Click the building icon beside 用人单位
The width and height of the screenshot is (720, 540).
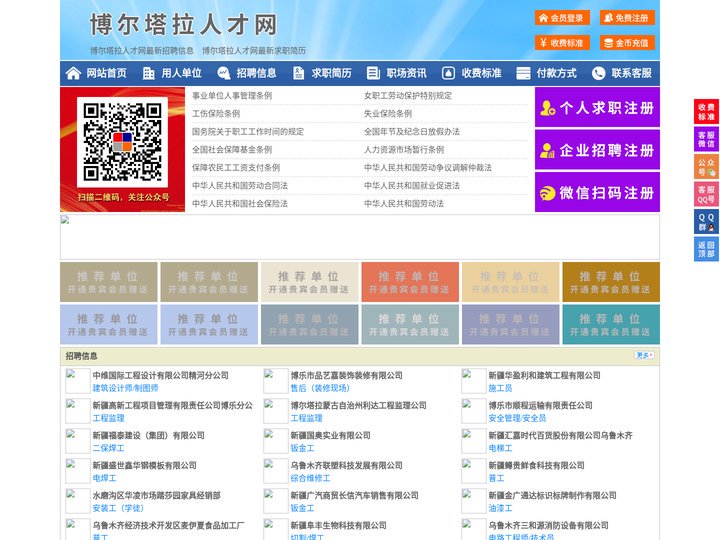pyautogui.click(x=148, y=73)
